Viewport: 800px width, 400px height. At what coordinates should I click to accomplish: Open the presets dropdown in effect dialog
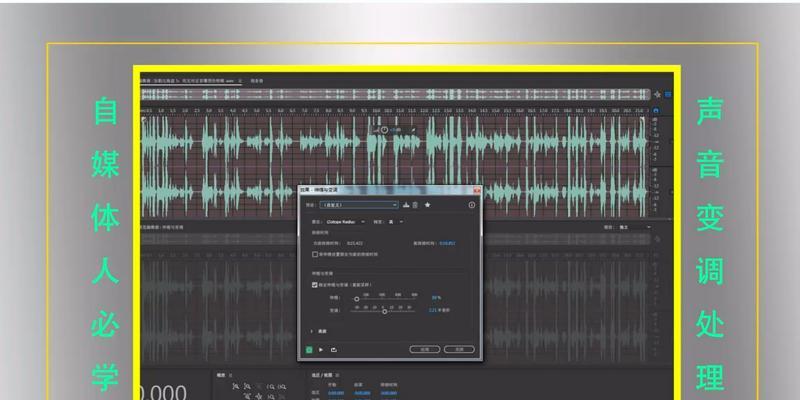pos(359,205)
